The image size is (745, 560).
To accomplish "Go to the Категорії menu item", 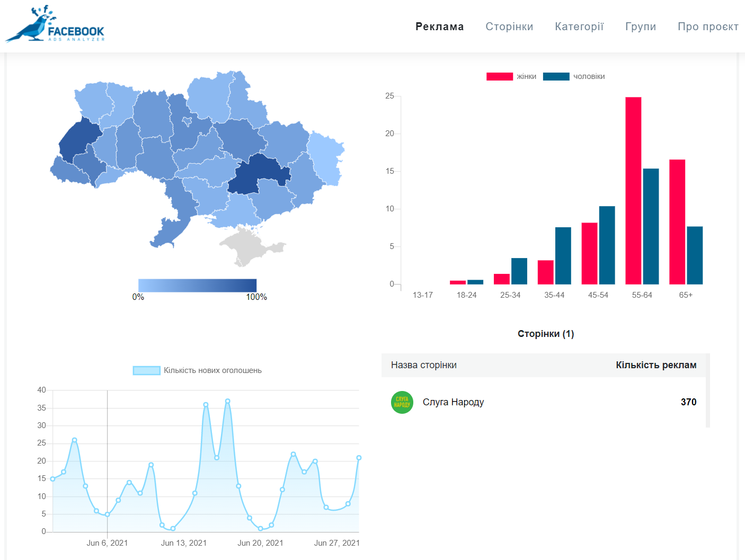I will (x=579, y=26).
